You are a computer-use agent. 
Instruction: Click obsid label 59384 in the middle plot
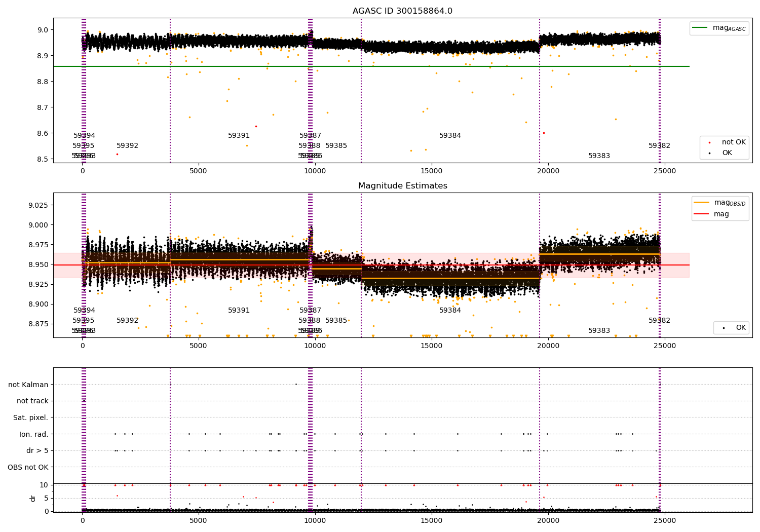click(450, 311)
